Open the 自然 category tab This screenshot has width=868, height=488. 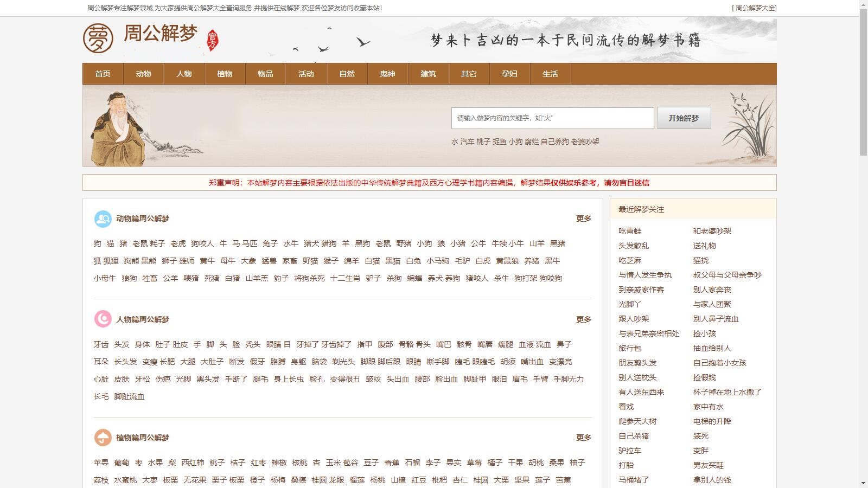click(x=347, y=74)
